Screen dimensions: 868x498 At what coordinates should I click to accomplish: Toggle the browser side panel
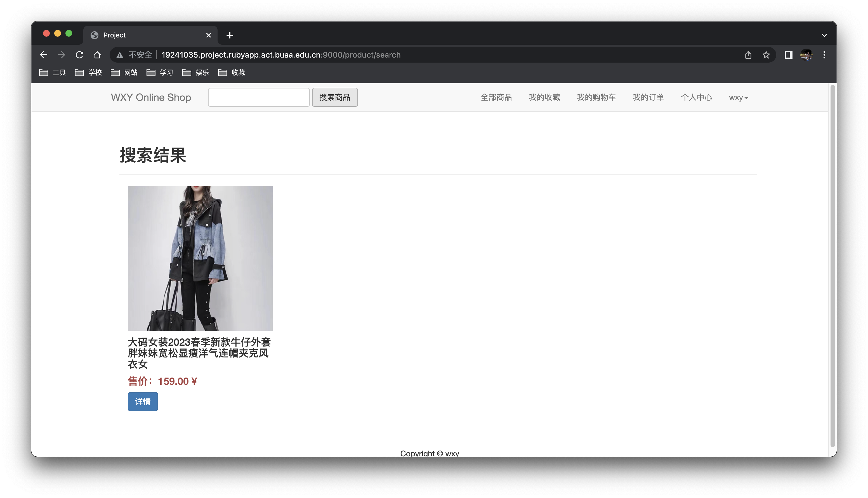click(x=788, y=55)
